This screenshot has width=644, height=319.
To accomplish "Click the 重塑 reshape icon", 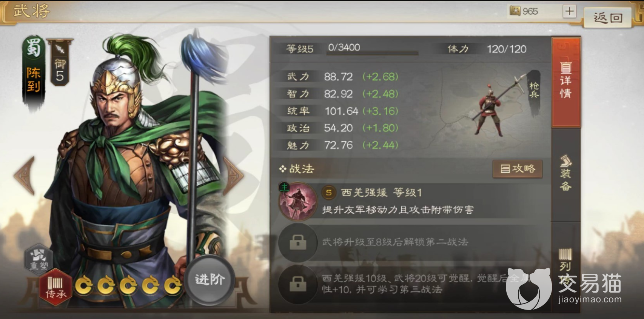I will pos(39,259).
